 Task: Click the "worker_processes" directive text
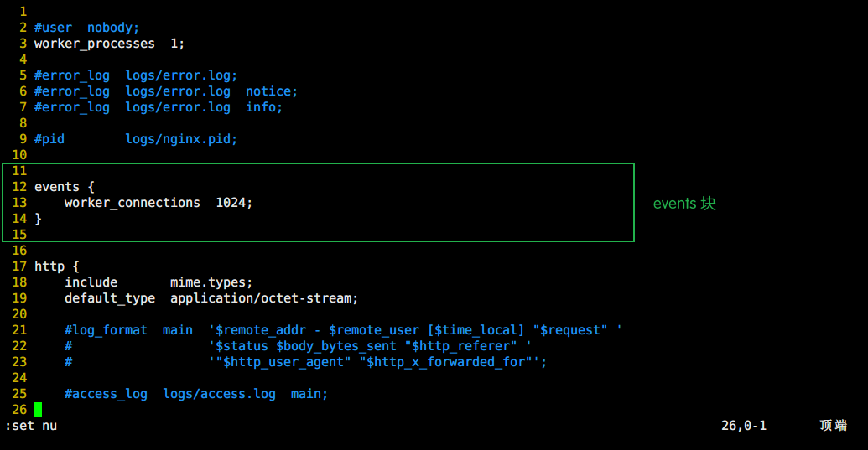click(x=95, y=44)
